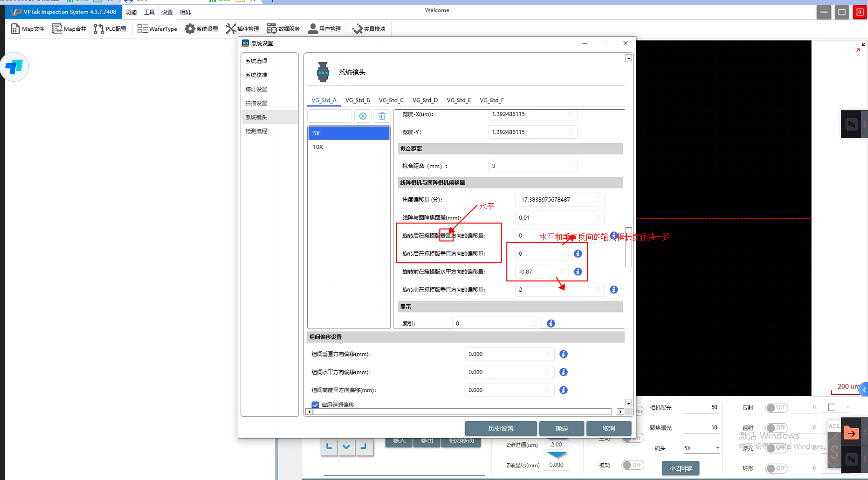Open 数据服务 toolbar item

click(x=284, y=29)
